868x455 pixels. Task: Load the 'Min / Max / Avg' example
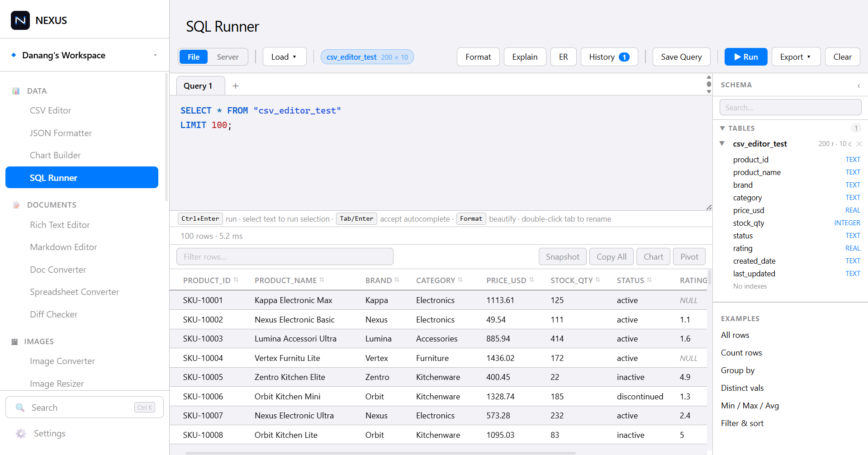coord(749,406)
